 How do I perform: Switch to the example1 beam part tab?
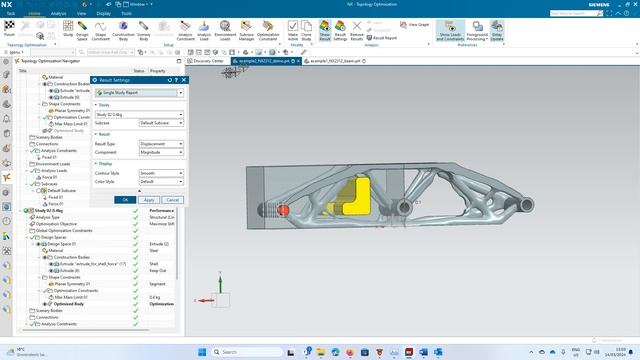(335, 61)
